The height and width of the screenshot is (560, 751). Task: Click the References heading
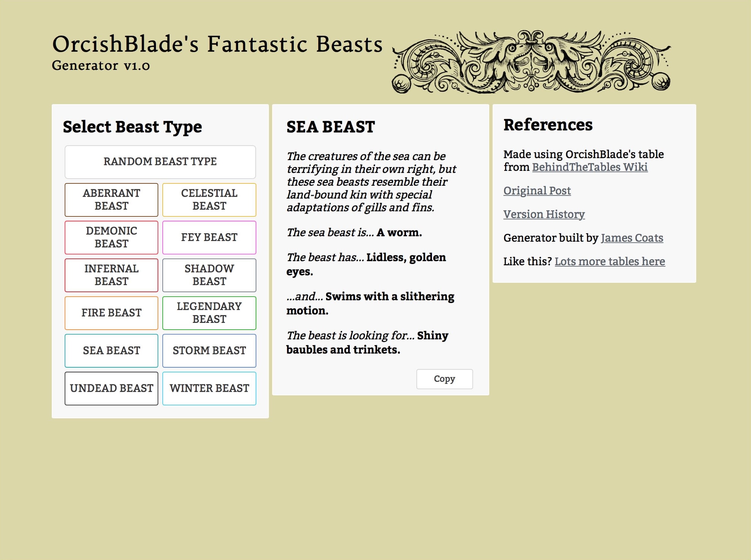tap(548, 125)
